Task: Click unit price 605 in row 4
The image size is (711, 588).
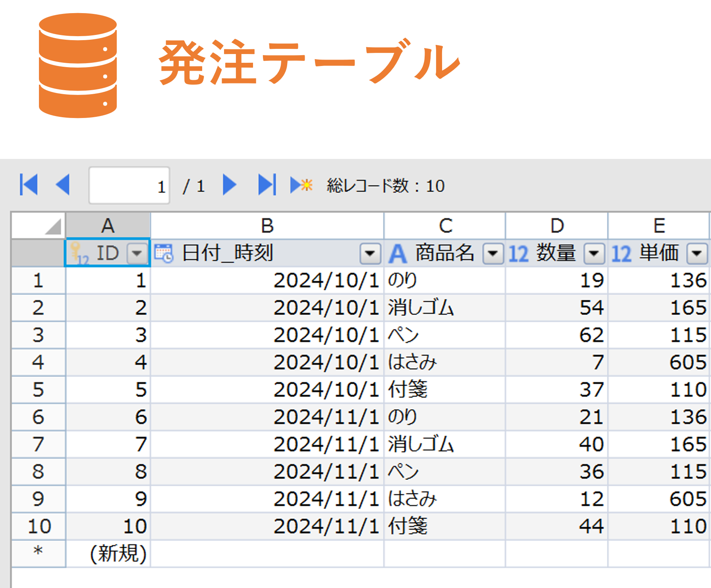Action: [x=659, y=362]
